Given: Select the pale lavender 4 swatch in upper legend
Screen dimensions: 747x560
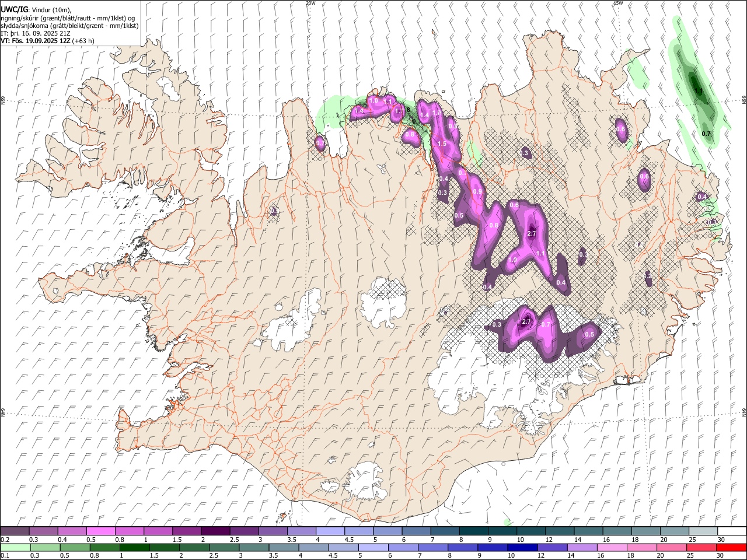Looking at the screenshot, I should pyautogui.click(x=330, y=531).
